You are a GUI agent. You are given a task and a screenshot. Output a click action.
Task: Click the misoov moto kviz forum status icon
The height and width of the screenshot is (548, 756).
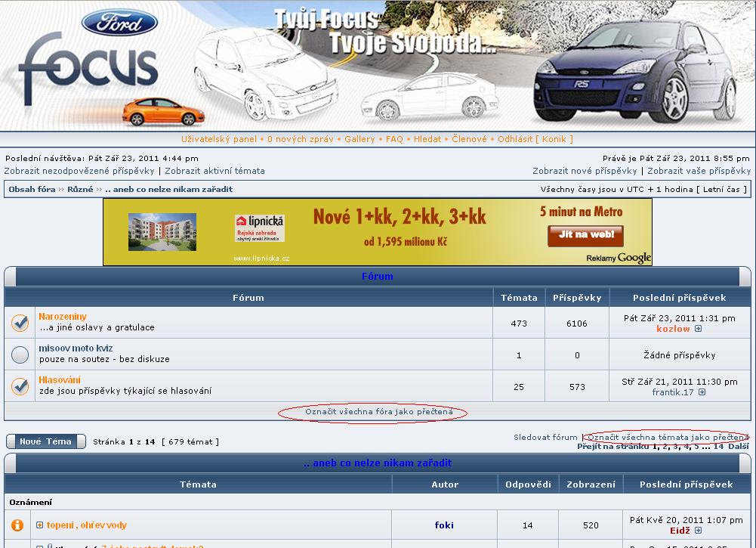coord(20,354)
